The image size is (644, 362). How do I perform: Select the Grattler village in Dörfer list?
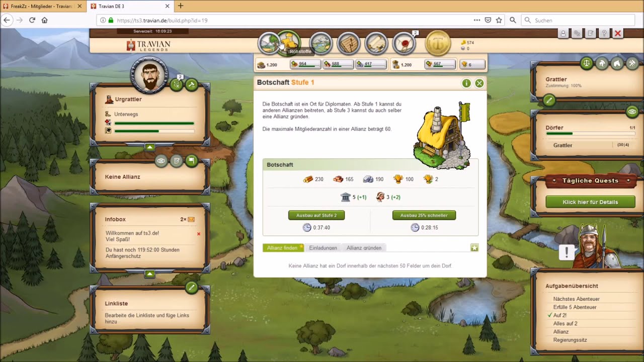562,145
